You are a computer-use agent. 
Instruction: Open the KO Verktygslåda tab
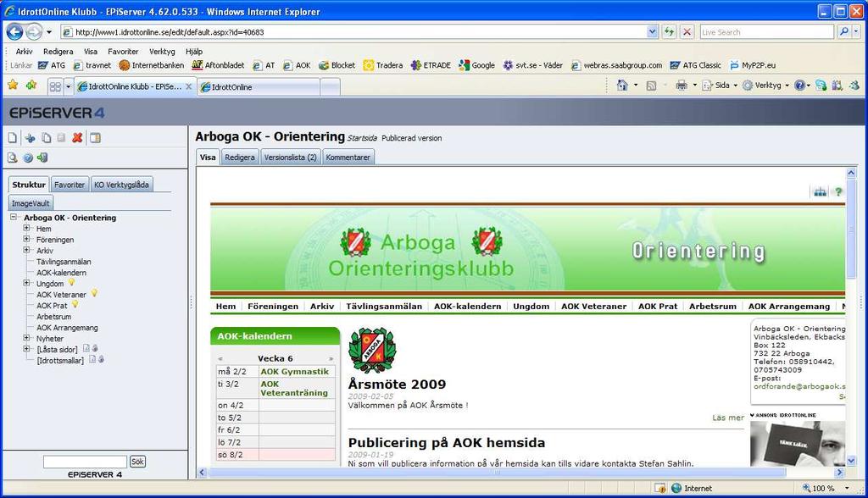click(121, 185)
